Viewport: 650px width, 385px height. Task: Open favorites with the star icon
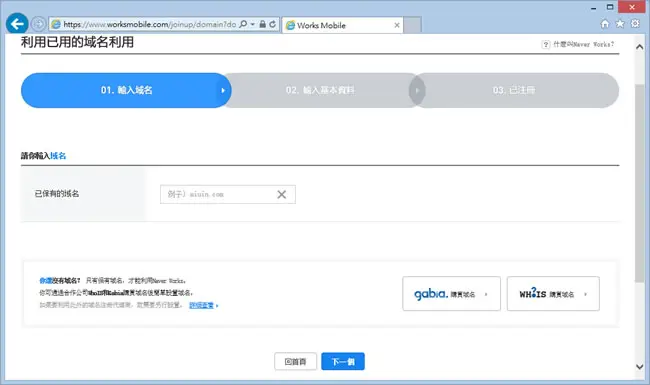click(620, 24)
